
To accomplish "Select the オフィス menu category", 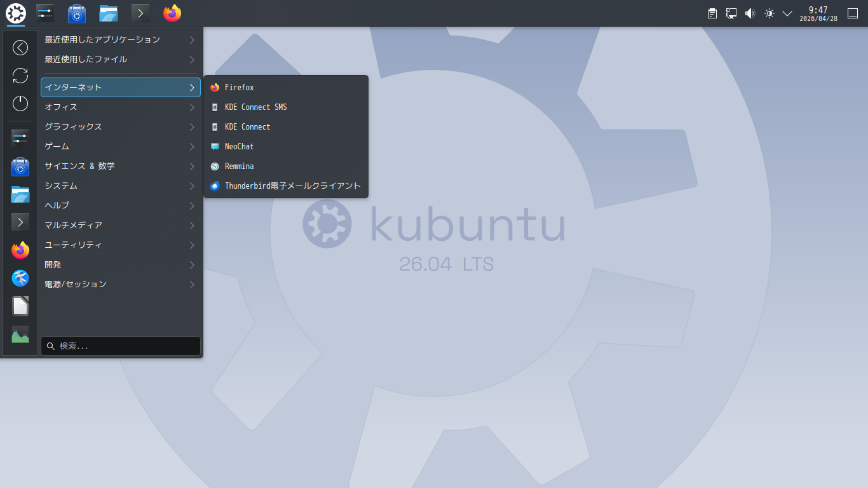I will coord(121,107).
